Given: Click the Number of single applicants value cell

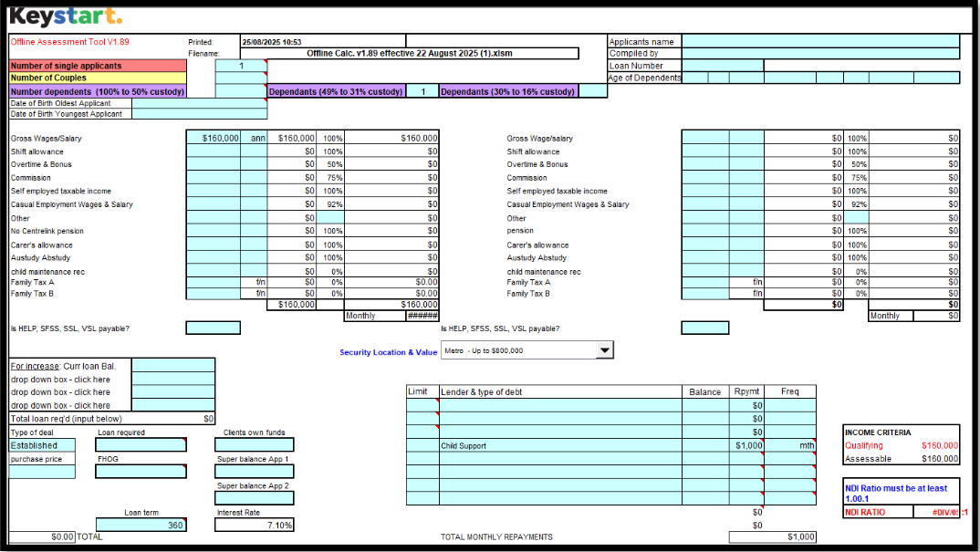Looking at the screenshot, I should [x=241, y=66].
